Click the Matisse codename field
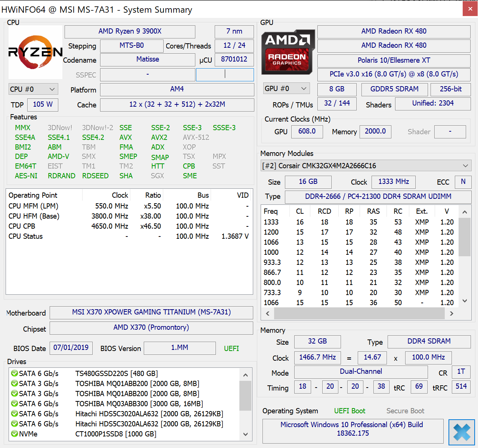The width and height of the screenshot is (478, 448). 148,60
